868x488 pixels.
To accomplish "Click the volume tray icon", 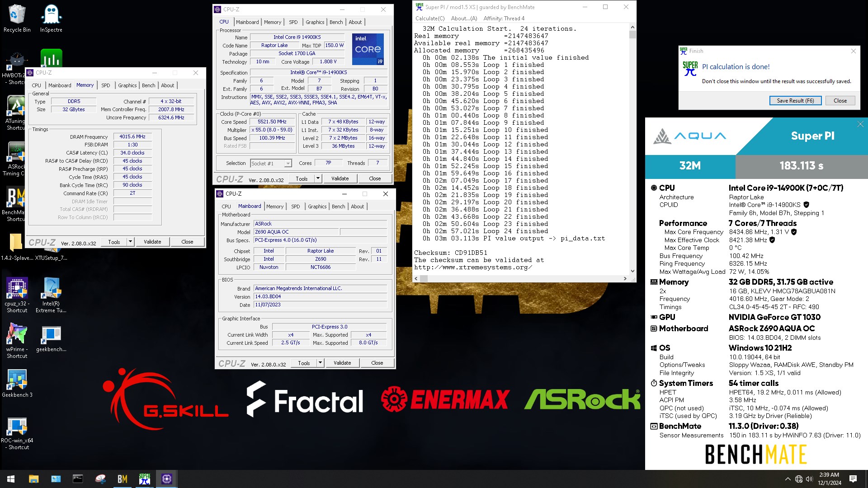I will click(x=809, y=479).
